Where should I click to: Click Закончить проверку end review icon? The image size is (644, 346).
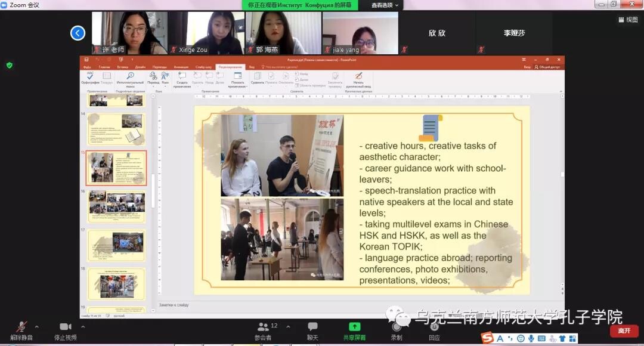pos(335,80)
